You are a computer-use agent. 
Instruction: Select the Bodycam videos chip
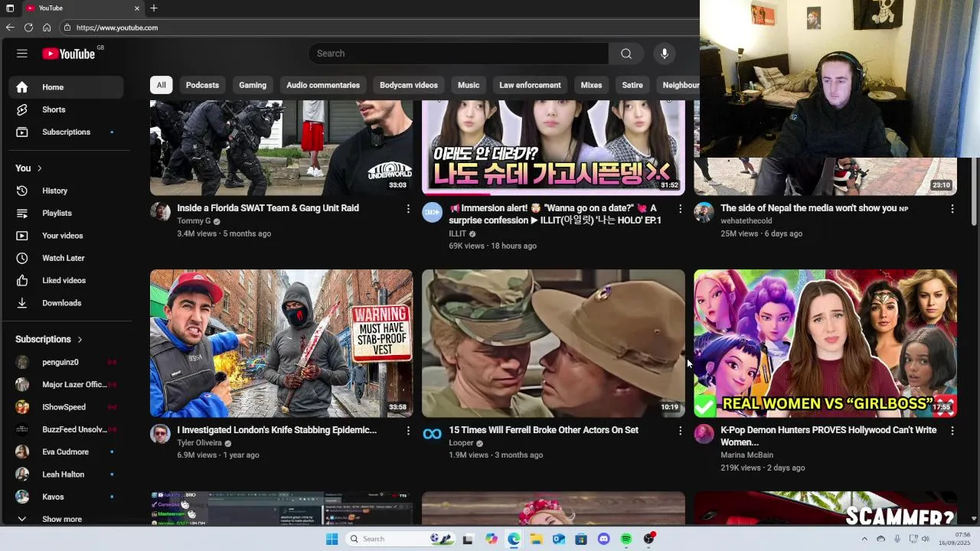409,85
